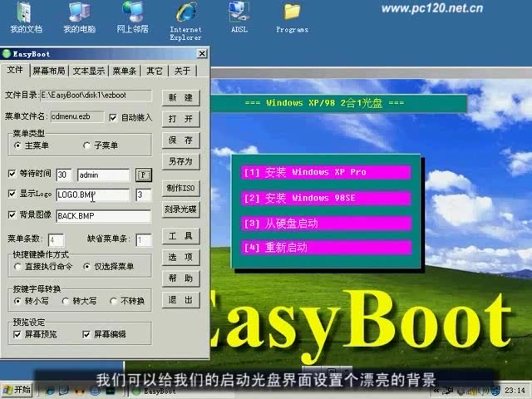Select preview item [1] 安装 Windows XP Pro
Image resolution: width=532 pixels, height=399 pixels.
[326, 172]
